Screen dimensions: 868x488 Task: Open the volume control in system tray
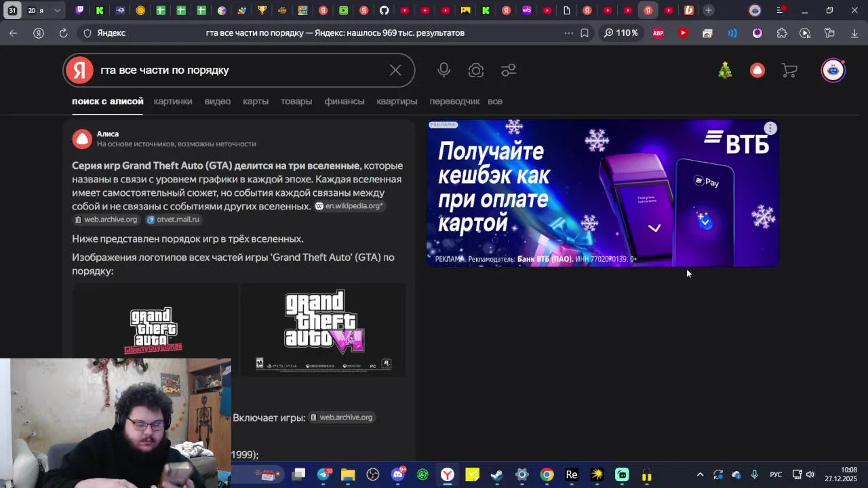pos(810,474)
